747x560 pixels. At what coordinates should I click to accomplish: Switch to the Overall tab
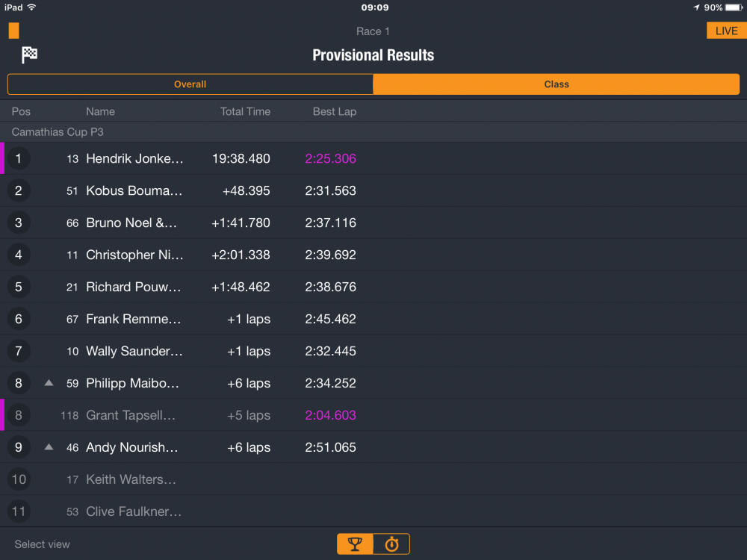[x=190, y=84]
